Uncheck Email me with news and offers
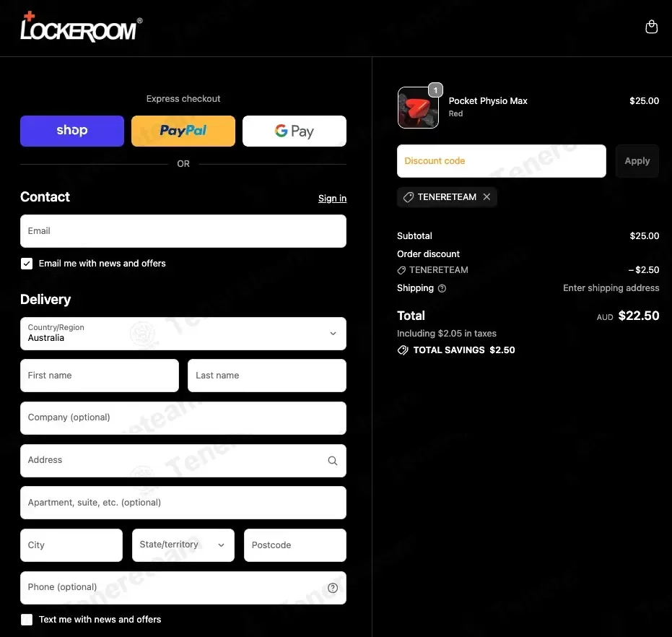The image size is (672, 637). [x=27, y=264]
